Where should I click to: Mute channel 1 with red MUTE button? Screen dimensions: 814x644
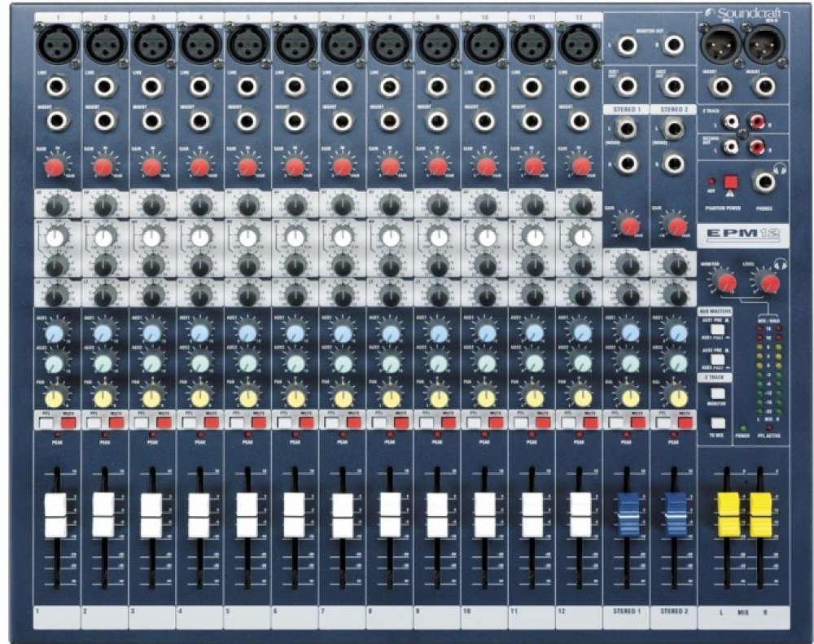pos(68,422)
